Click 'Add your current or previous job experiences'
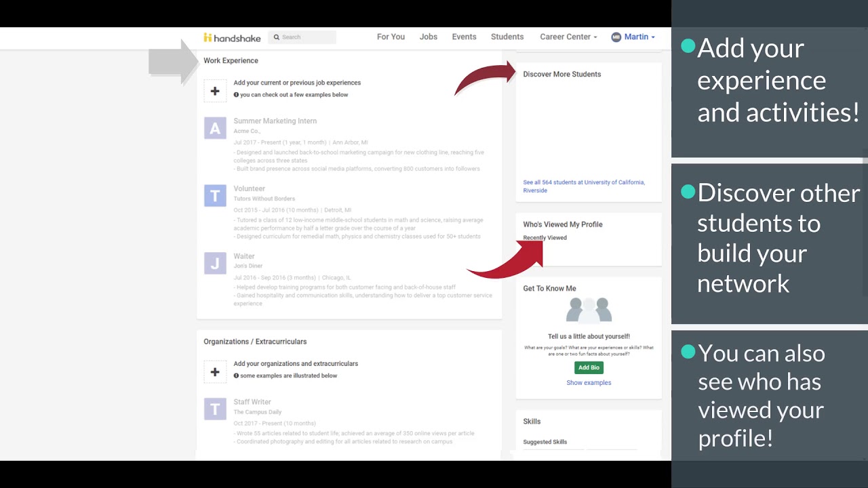The height and width of the screenshot is (488, 868). pyautogui.click(x=297, y=83)
